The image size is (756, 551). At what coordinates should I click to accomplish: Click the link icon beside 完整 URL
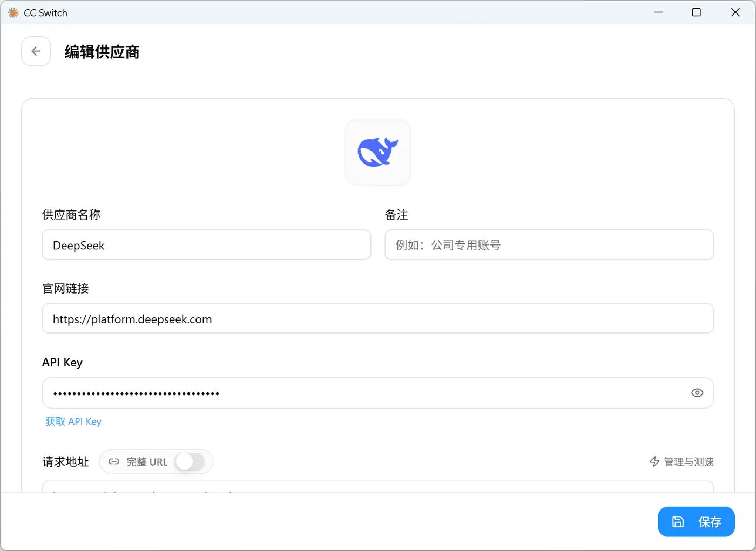(114, 462)
